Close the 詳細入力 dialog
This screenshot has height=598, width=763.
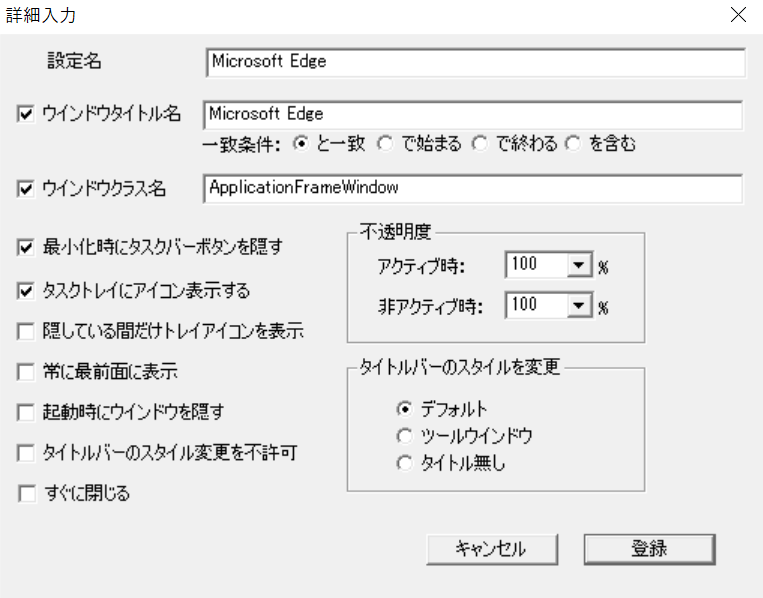coord(738,15)
